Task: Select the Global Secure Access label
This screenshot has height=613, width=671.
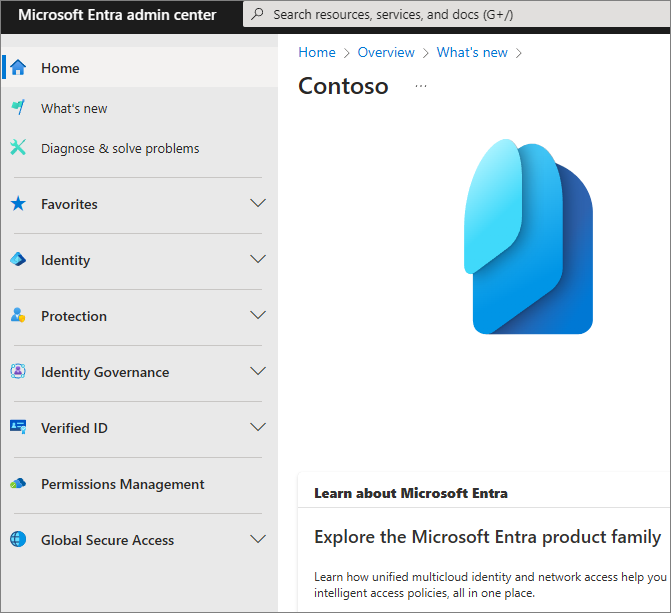Action: pos(107,540)
